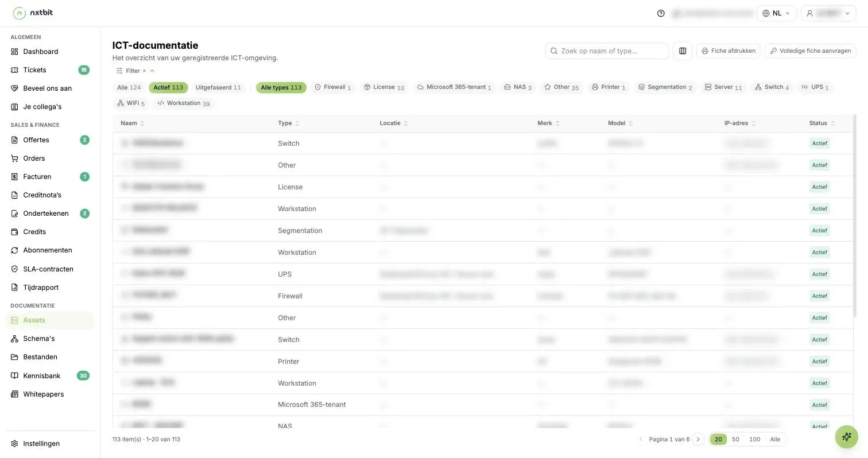The width and height of the screenshot is (868, 458).
Task: Click the Schema's network icon
Action: tap(15, 339)
